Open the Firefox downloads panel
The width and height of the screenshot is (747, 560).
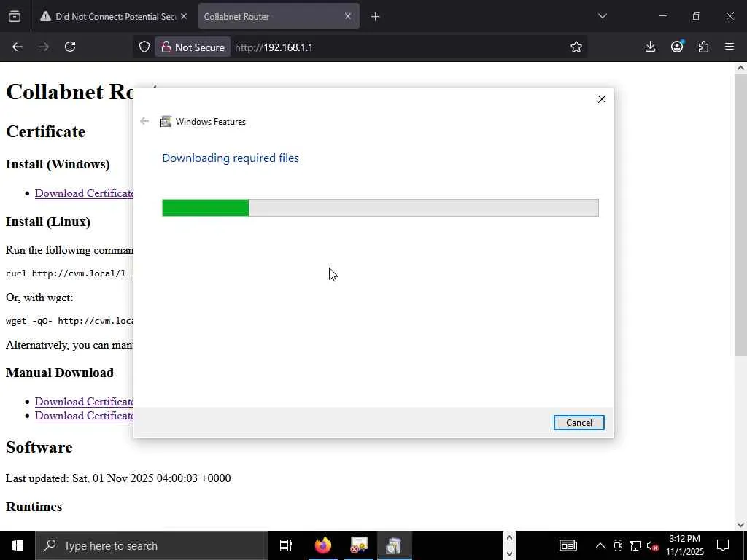pyautogui.click(x=650, y=47)
